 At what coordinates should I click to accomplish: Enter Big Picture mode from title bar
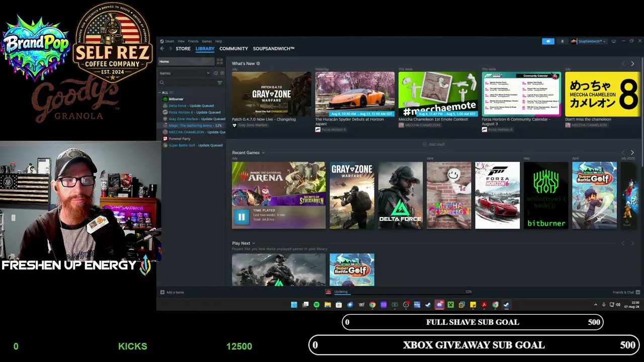coord(613,41)
